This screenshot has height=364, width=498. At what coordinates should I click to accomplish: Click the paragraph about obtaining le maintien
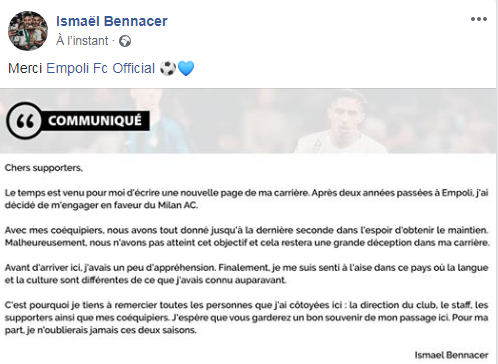[x=247, y=236]
